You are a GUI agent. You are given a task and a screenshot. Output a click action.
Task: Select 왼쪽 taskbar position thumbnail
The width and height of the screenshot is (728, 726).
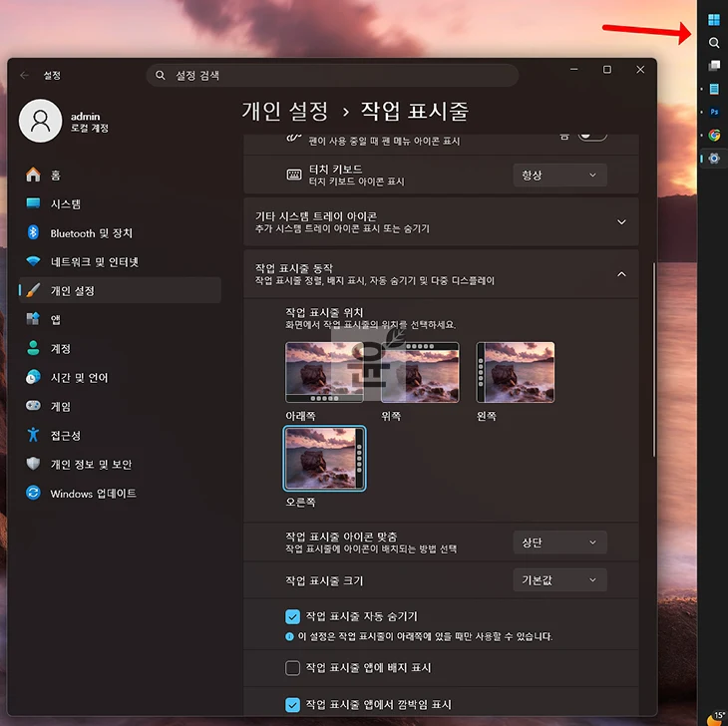coord(516,372)
